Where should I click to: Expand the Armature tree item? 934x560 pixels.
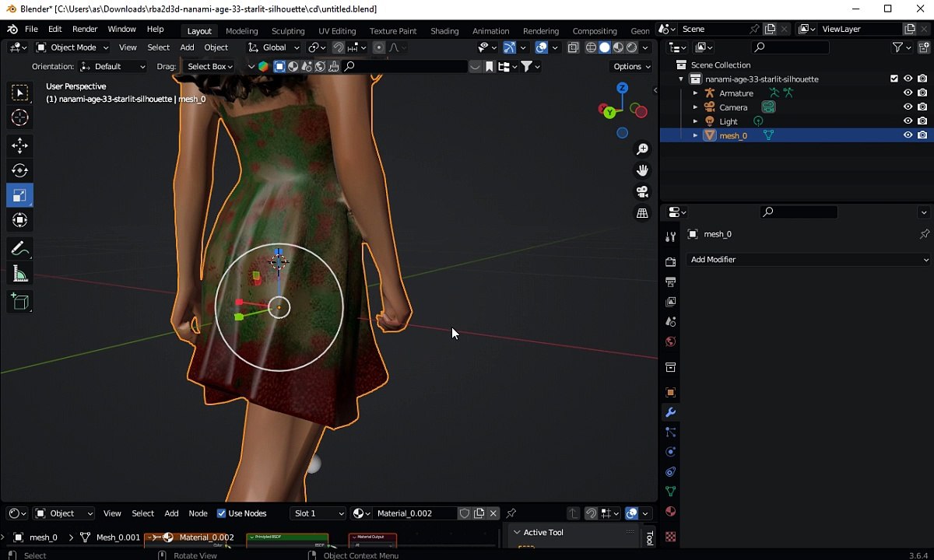coord(695,93)
